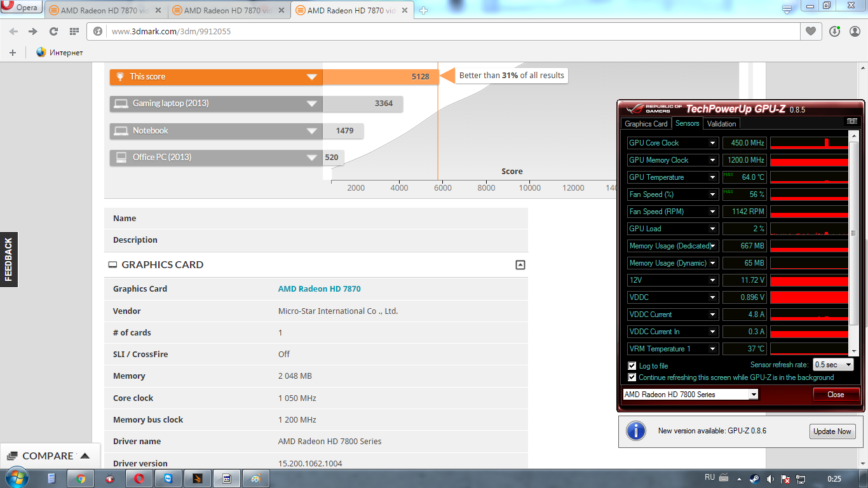The width and height of the screenshot is (868, 488).
Task: Open the Windows Start menu
Action: [17, 478]
